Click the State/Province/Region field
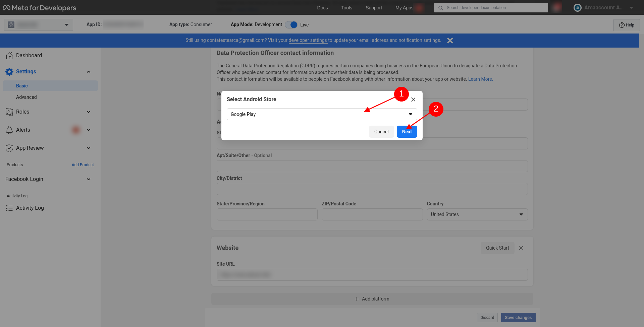This screenshot has width=644, height=327. click(x=267, y=214)
